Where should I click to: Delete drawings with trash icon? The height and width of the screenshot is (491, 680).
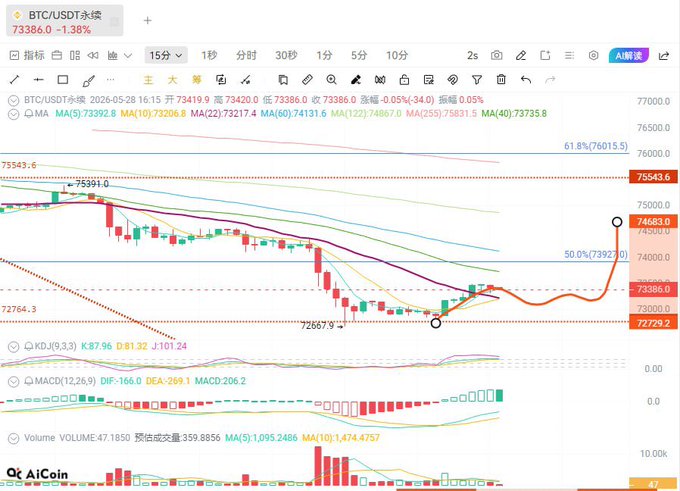click(x=501, y=80)
